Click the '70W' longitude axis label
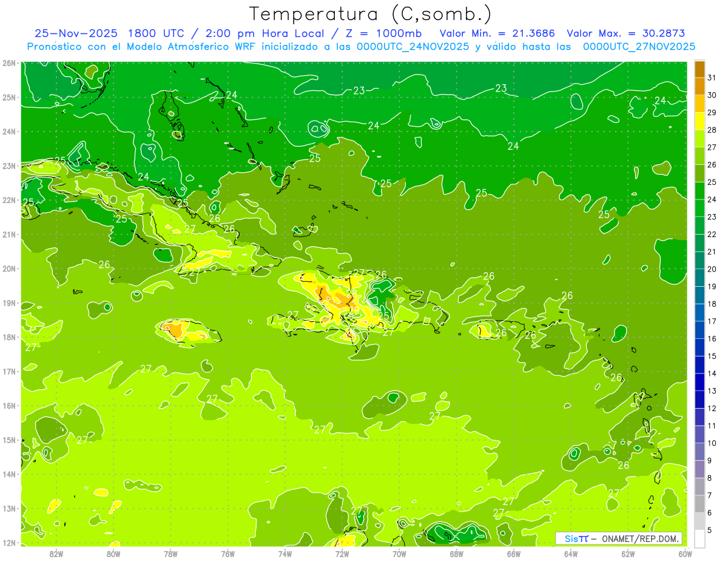 pos(399,554)
